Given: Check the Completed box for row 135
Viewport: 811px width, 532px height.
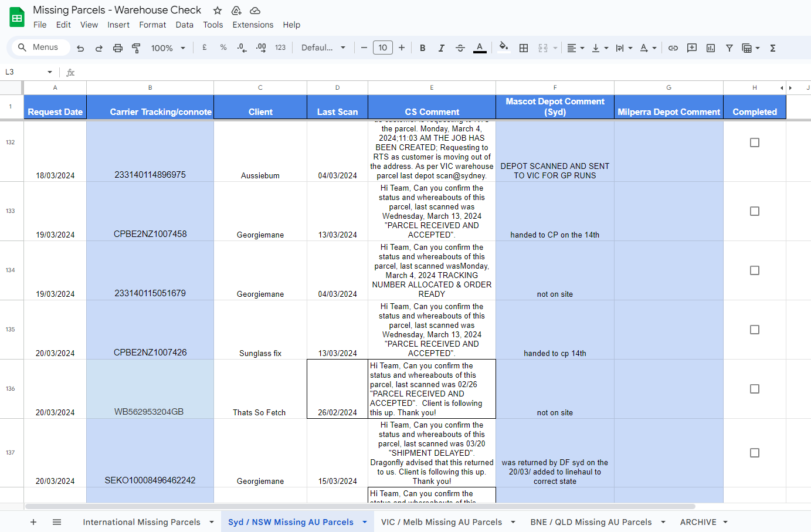Looking at the screenshot, I should click(755, 330).
